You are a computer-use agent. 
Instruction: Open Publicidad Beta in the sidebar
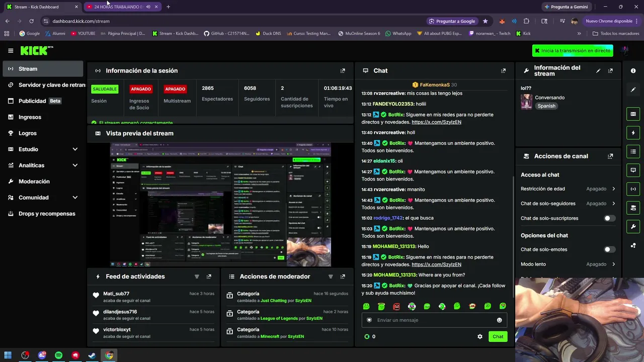click(43, 101)
